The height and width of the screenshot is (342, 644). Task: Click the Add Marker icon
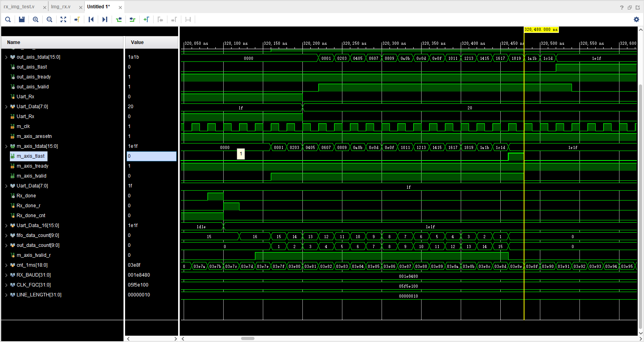coord(146,19)
